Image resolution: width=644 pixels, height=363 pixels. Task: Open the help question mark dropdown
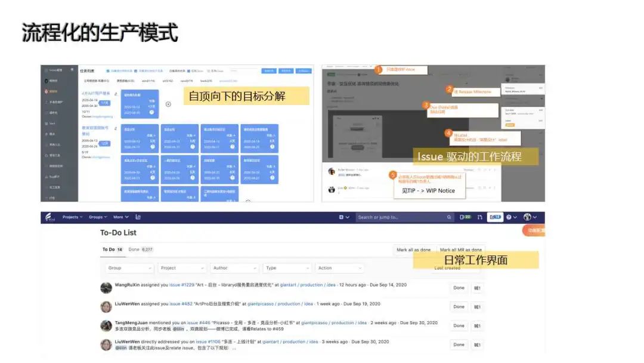pos(512,217)
